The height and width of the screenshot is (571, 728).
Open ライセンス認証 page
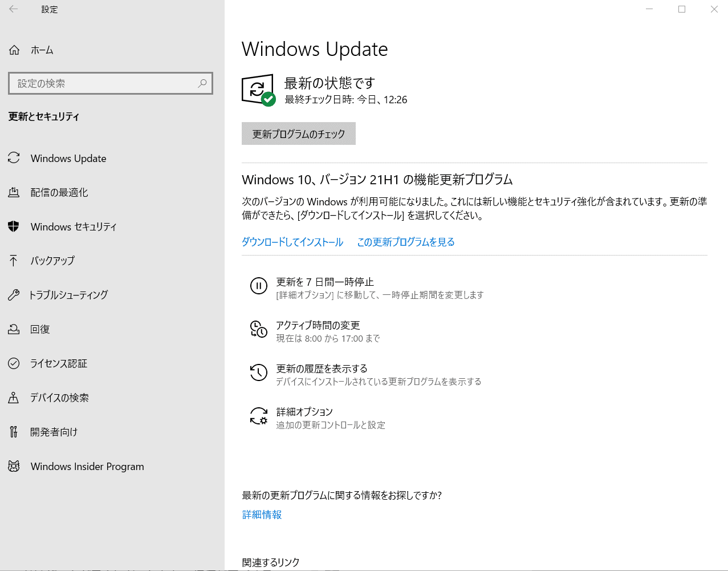[59, 363]
